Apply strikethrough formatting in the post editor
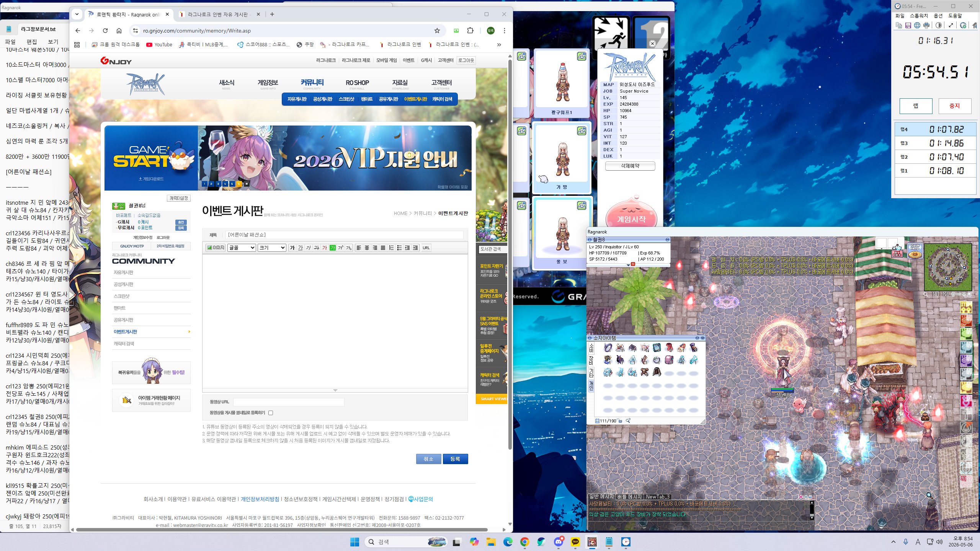Screen dimensions: 980x551 (x=317, y=248)
